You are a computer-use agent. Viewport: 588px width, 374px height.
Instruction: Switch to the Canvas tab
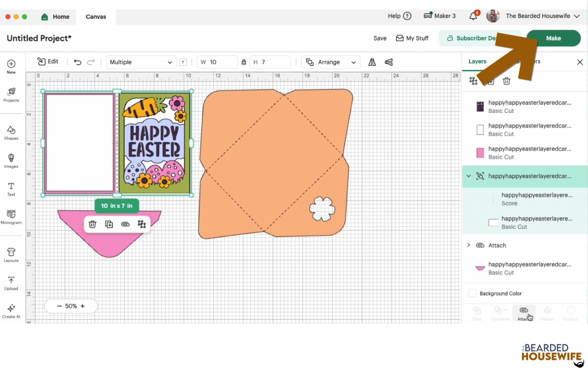[96, 17]
